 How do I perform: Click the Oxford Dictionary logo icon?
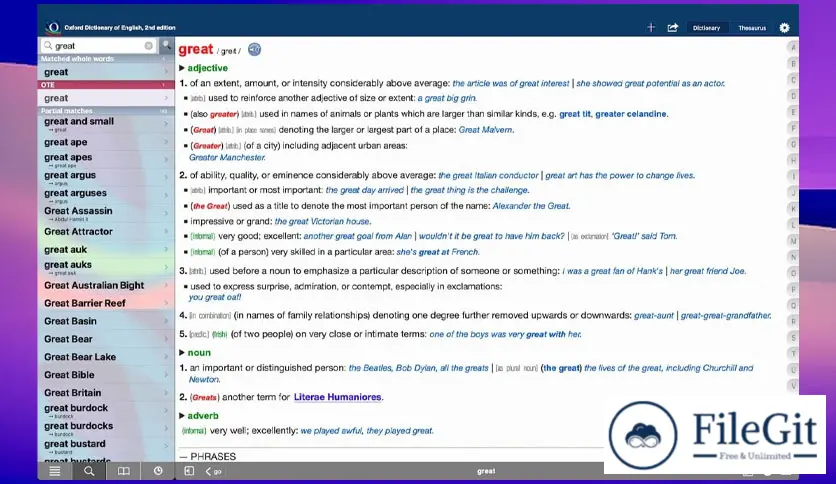(x=53, y=27)
